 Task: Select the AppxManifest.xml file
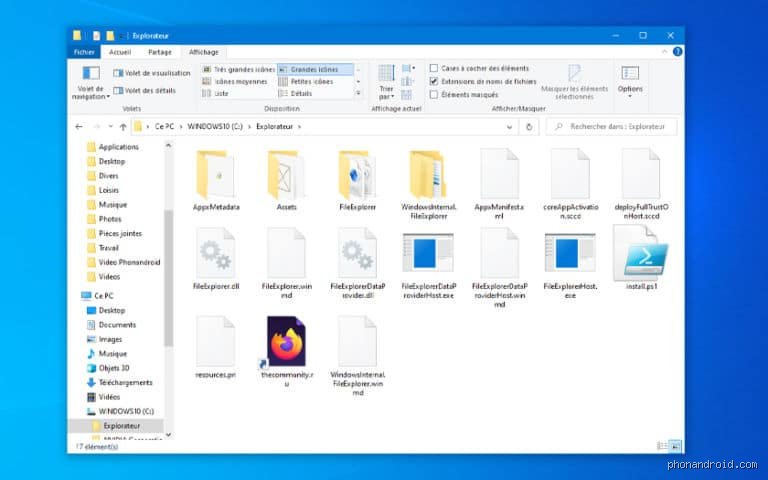coord(499,185)
